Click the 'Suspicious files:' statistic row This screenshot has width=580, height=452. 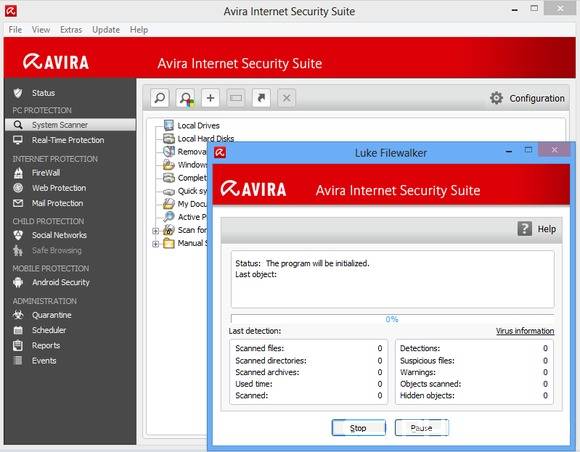point(474,361)
